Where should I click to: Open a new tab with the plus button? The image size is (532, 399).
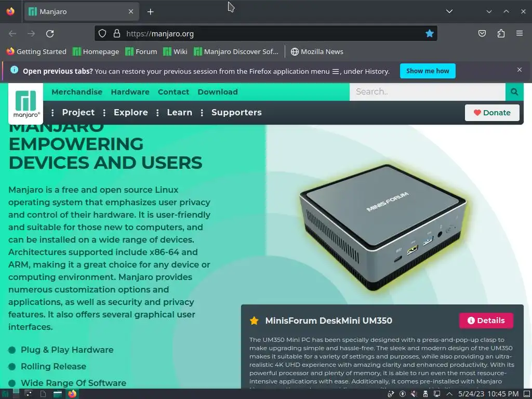tap(150, 11)
